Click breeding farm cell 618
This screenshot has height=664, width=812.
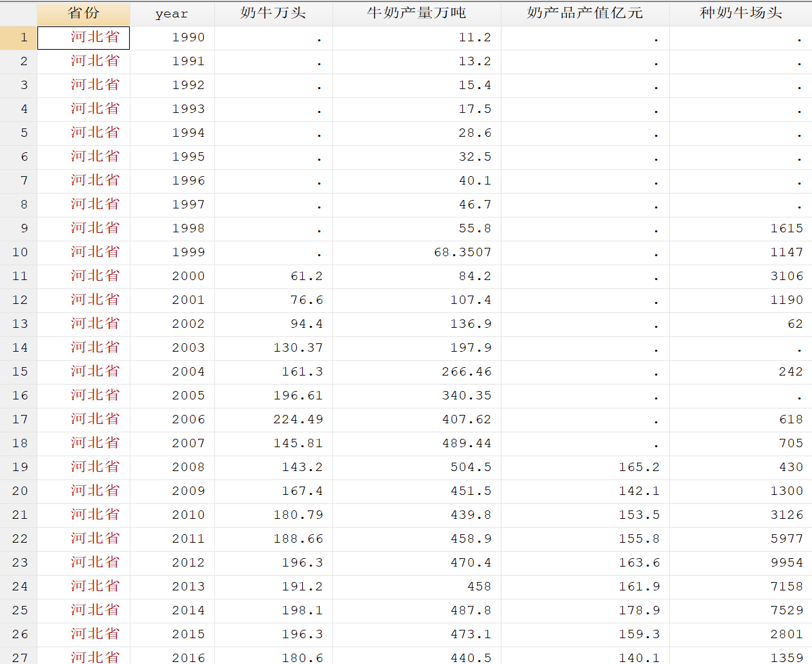click(x=741, y=419)
